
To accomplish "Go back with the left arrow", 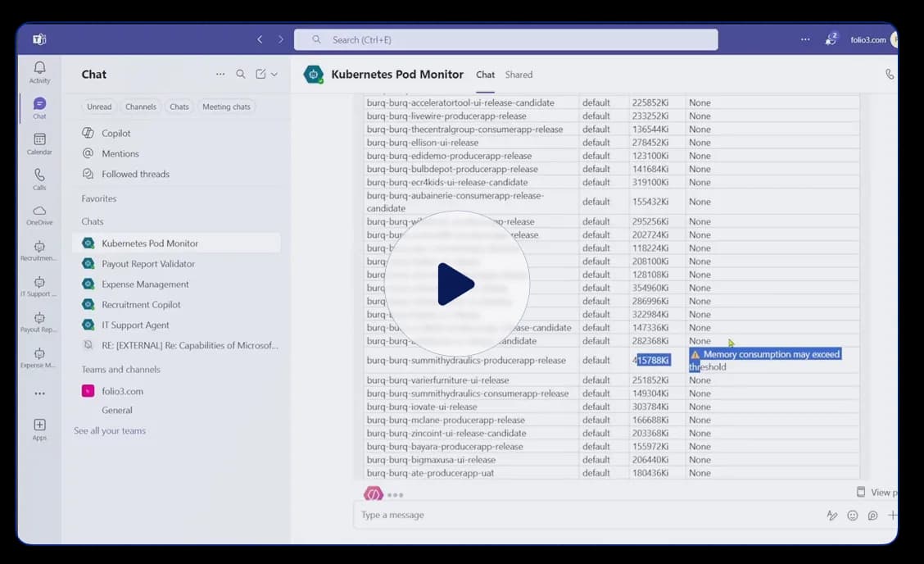I will pos(260,39).
